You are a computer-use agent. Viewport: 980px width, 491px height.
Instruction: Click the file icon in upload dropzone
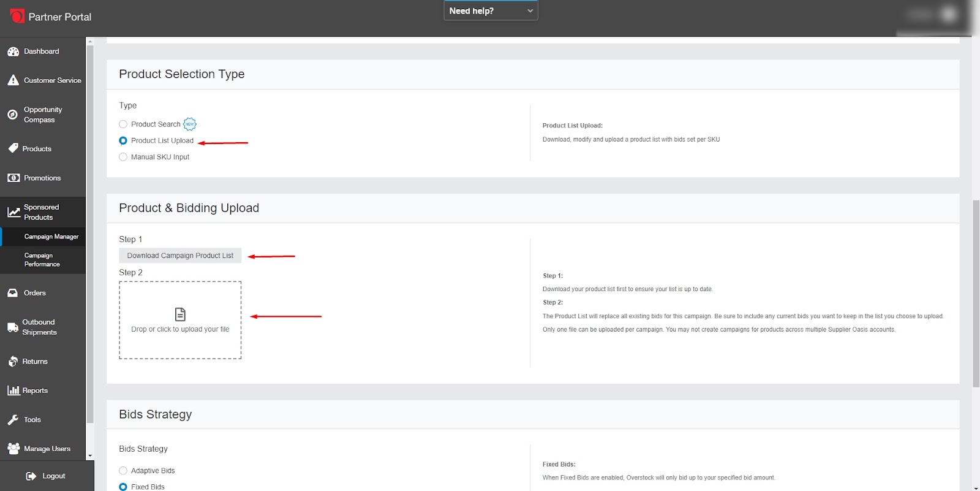tap(180, 314)
